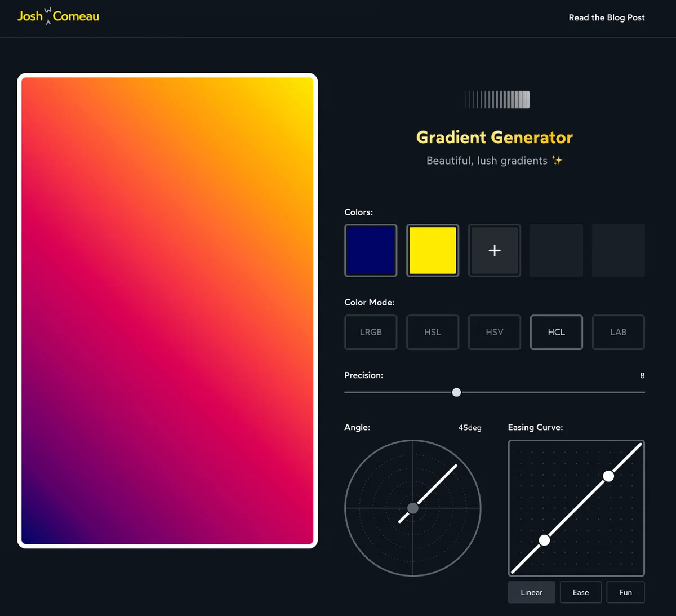Viewport: 676px width, 616px height.
Task: Choose LRGB color mode
Action: (371, 332)
